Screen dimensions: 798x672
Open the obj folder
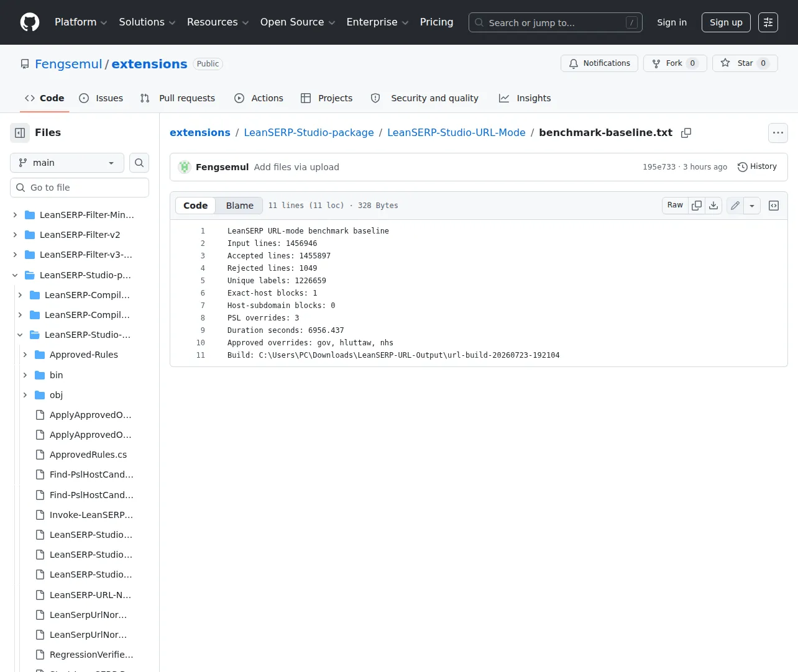point(57,395)
